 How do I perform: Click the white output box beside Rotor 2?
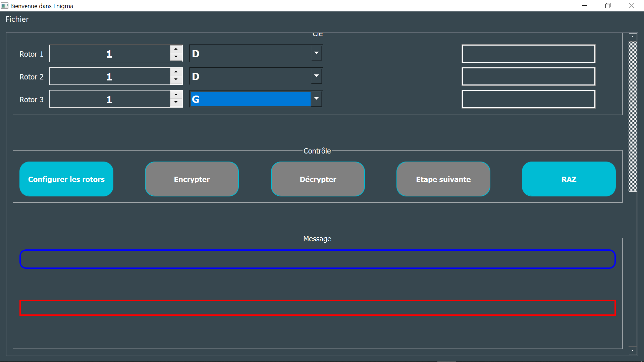[x=528, y=76]
